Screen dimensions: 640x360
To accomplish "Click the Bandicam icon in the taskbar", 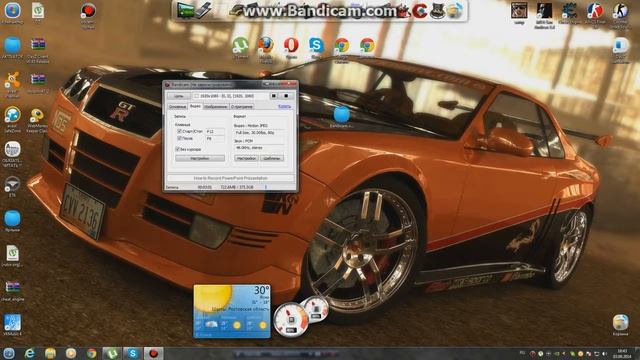I will pos(153,353).
